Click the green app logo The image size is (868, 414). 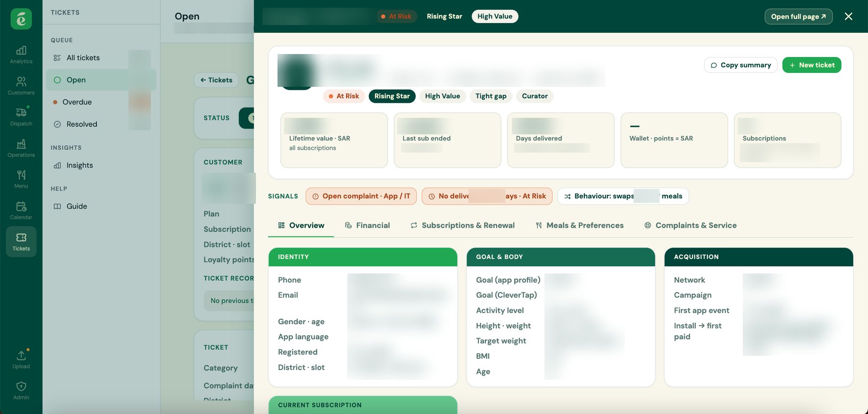click(21, 19)
